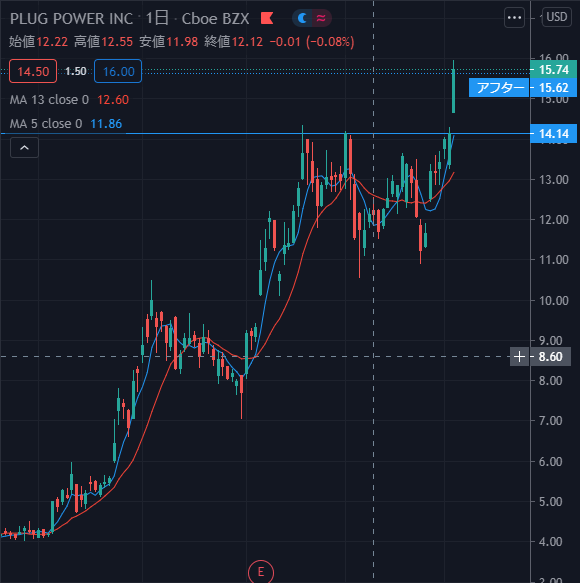Click the 8.60 crosshair price label

point(550,357)
